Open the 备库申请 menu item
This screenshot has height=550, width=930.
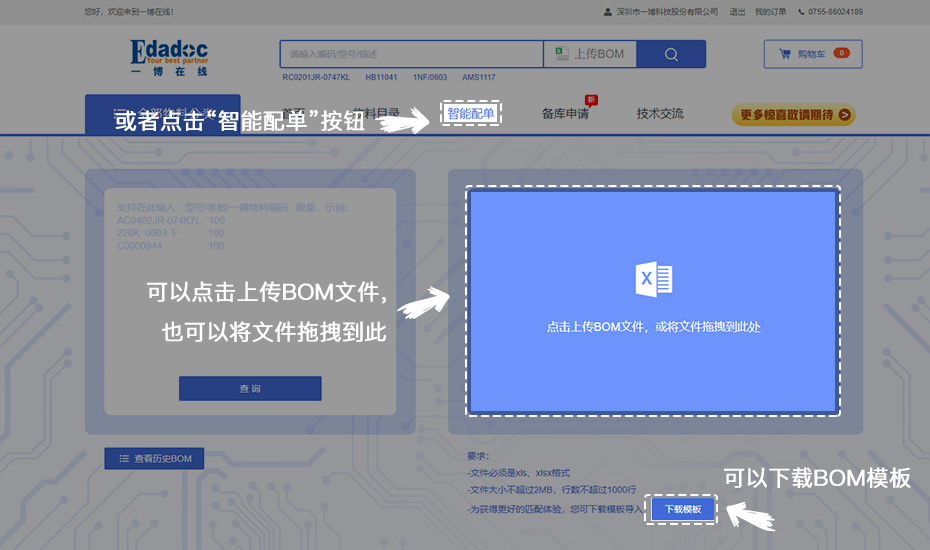point(565,113)
